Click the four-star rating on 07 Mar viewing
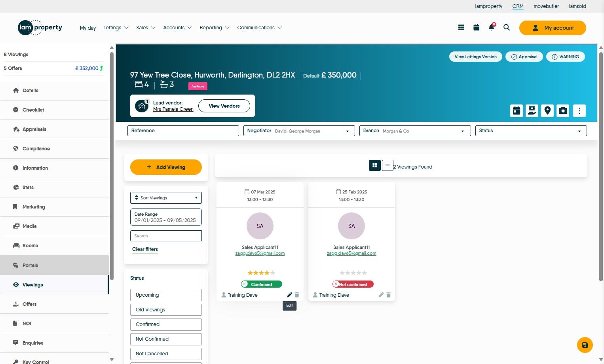The width and height of the screenshot is (604, 364). coord(261,273)
